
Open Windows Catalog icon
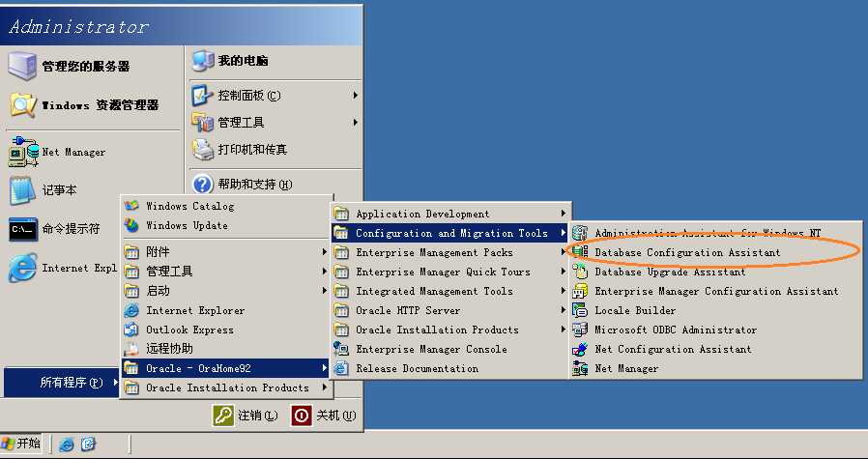(x=131, y=206)
